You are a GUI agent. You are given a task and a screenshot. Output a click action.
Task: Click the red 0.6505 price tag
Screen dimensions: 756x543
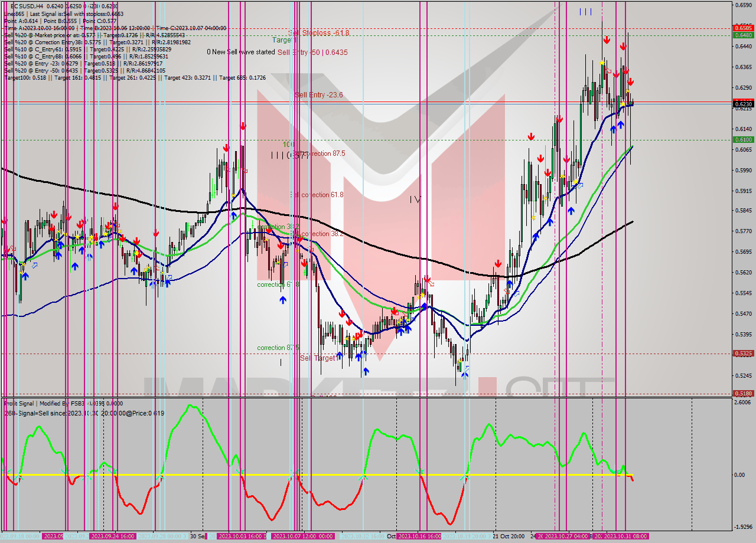click(x=742, y=28)
